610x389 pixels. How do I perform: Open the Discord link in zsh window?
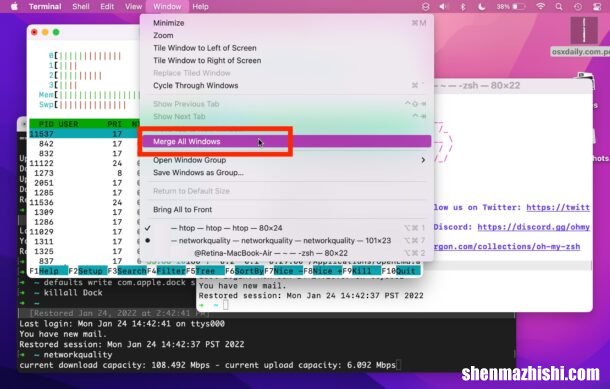[533, 227]
